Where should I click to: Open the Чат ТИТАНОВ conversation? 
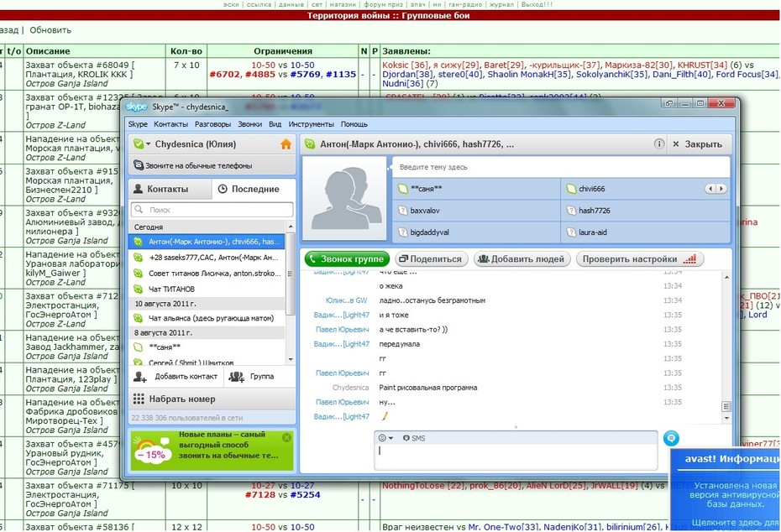click(x=207, y=289)
